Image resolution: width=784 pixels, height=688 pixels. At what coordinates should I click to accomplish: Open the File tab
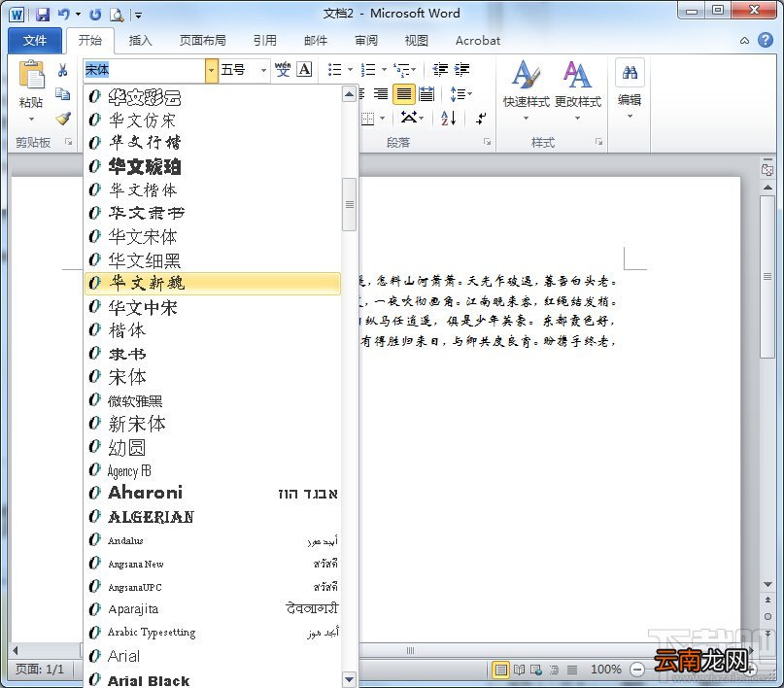(35, 41)
